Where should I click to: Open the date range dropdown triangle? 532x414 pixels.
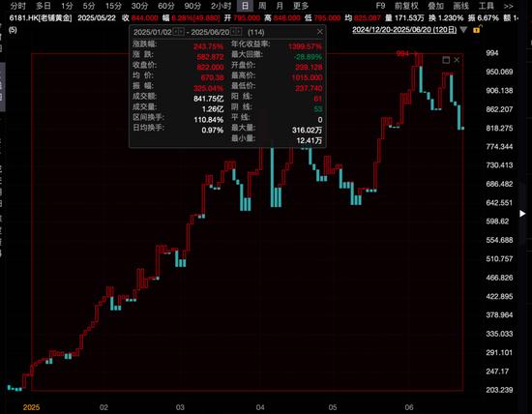[463, 30]
